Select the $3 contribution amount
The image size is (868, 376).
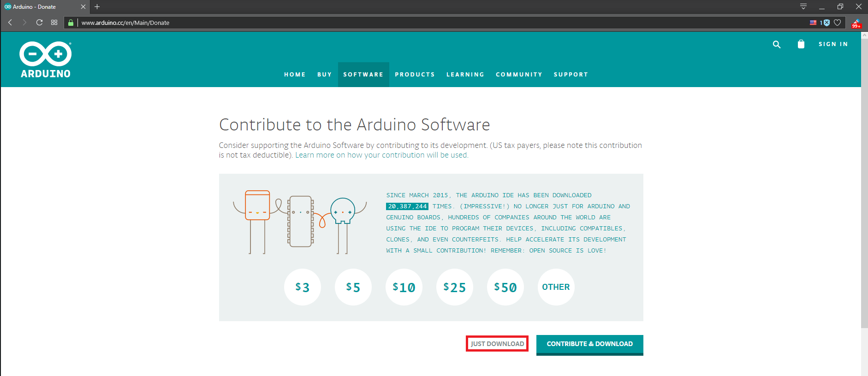303,287
